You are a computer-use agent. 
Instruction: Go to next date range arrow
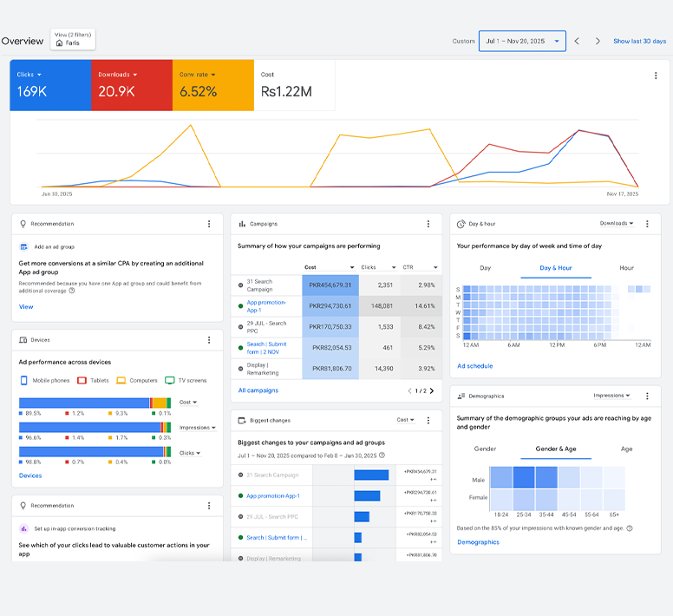(x=598, y=41)
